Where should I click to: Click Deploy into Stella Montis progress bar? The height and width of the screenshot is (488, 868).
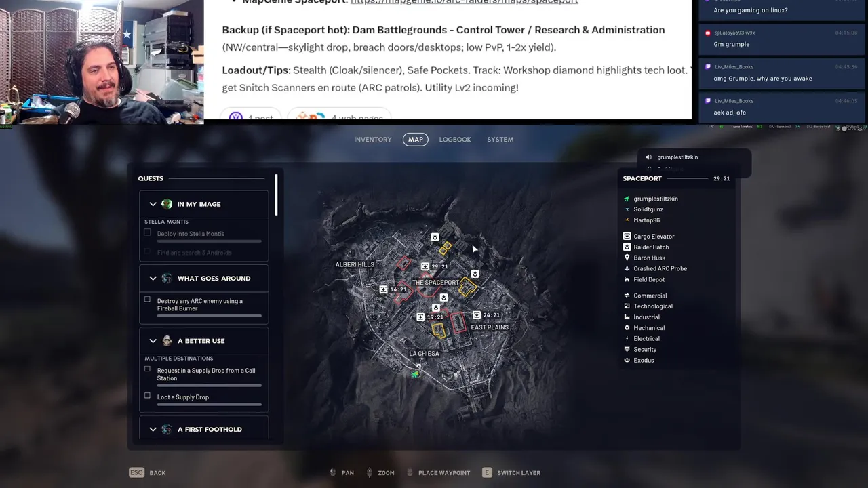click(x=209, y=241)
